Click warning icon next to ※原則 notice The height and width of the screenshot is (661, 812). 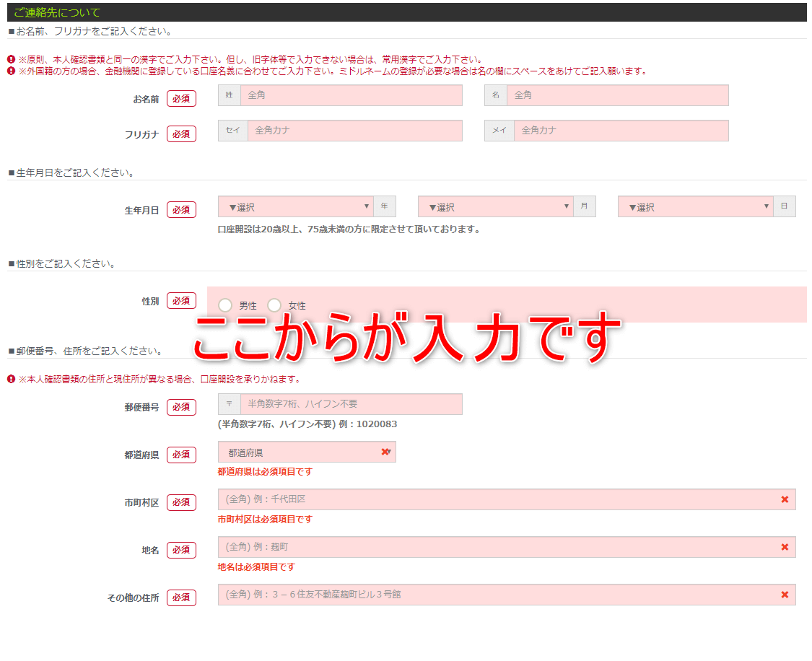pos(12,59)
